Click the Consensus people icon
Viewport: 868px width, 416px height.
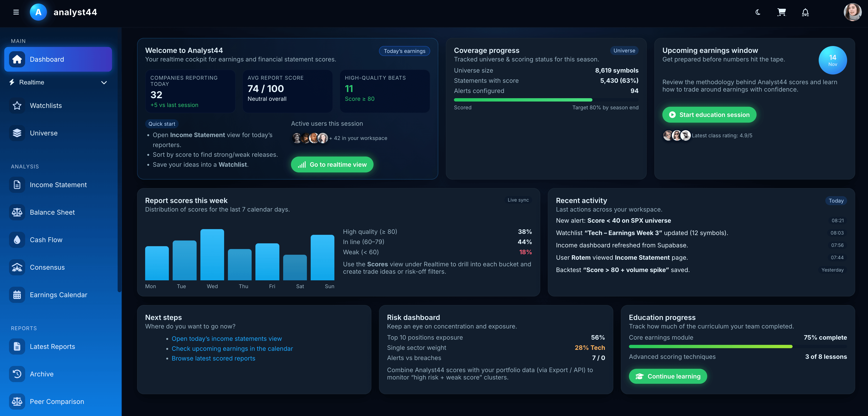[x=17, y=267]
